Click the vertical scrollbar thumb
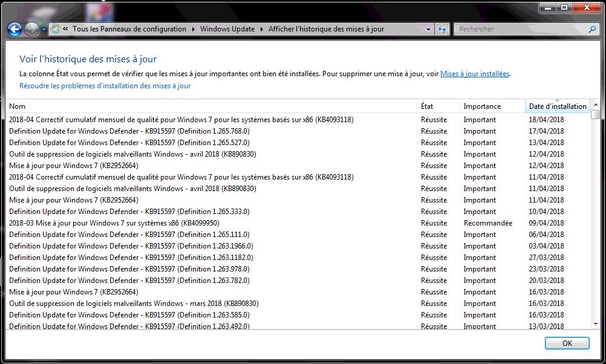 [x=595, y=114]
